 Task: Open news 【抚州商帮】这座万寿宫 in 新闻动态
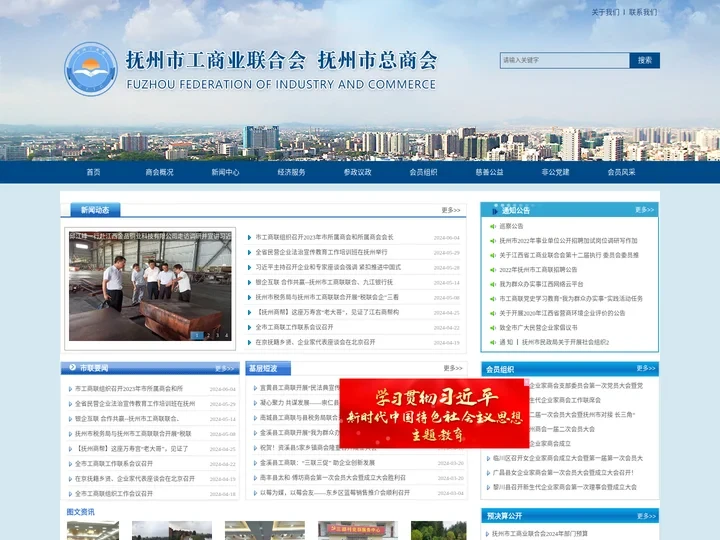click(x=327, y=312)
